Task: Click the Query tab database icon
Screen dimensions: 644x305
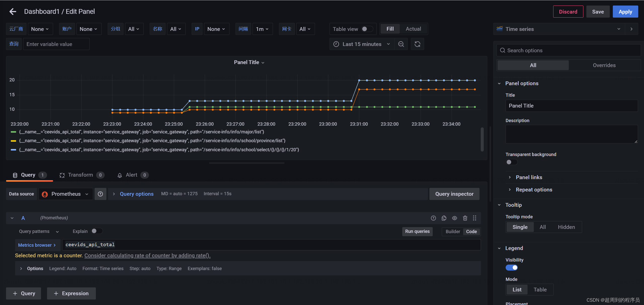Action: click(15, 175)
